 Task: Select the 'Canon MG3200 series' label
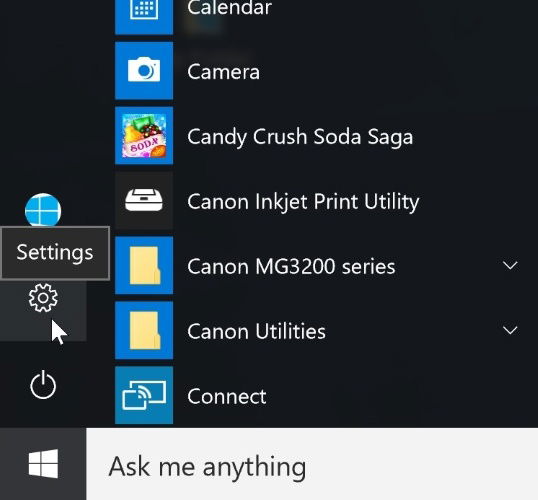pyautogui.click(x=291, y=267)
